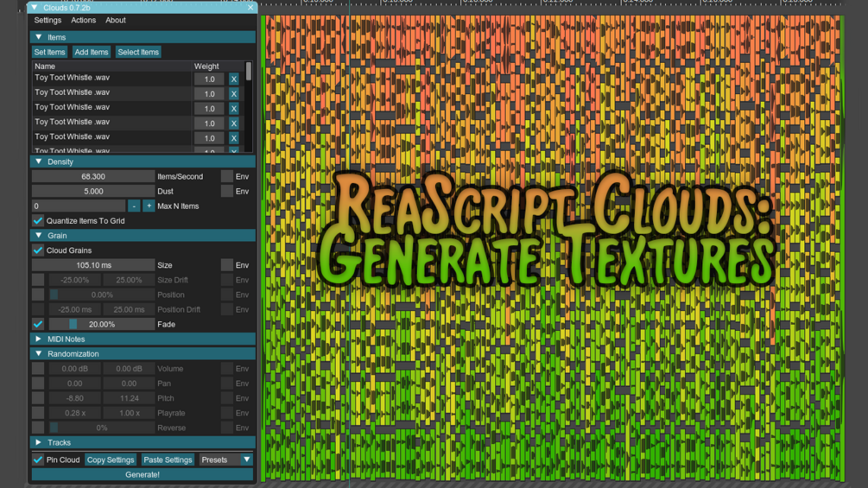This screenshot has width=868, height=488.
Task: Close the Clouds 0.7.2b window
Action: (250, 7)
